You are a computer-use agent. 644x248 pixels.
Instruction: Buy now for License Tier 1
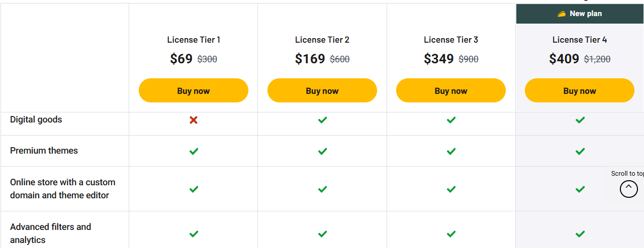pos(194,91)
